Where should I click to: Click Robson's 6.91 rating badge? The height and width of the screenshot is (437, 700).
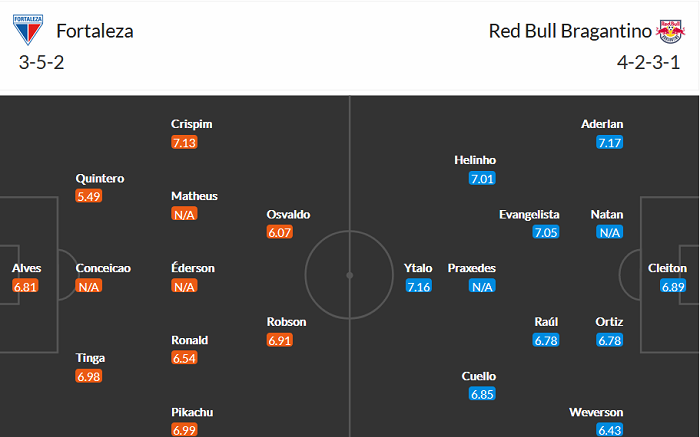(281, 340)
